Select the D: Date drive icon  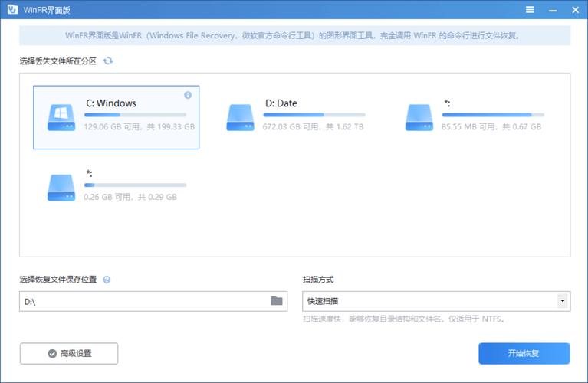tap(240, 117)
